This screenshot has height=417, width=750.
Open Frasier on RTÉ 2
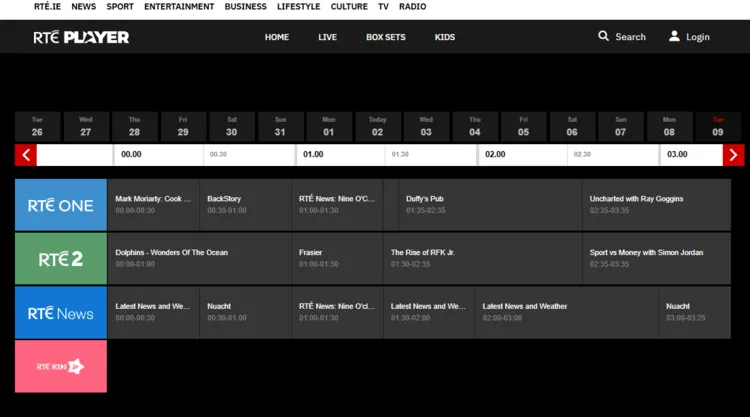click(x=337, y=259)
